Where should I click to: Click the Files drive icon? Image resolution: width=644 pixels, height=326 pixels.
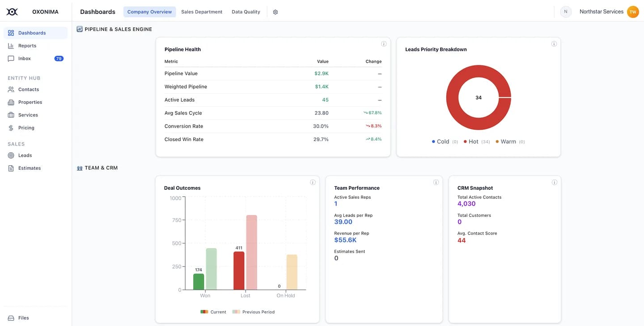click(x=11, y=318)
